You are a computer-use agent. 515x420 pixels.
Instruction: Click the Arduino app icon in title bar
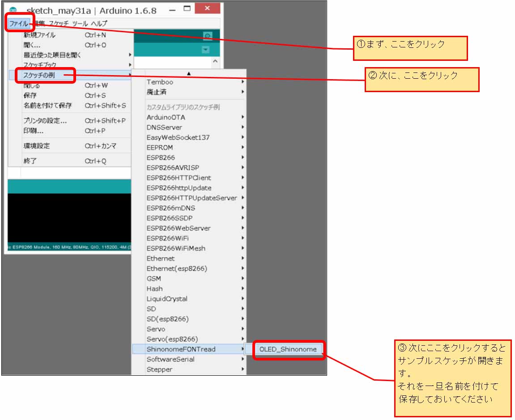click(13, 10)
